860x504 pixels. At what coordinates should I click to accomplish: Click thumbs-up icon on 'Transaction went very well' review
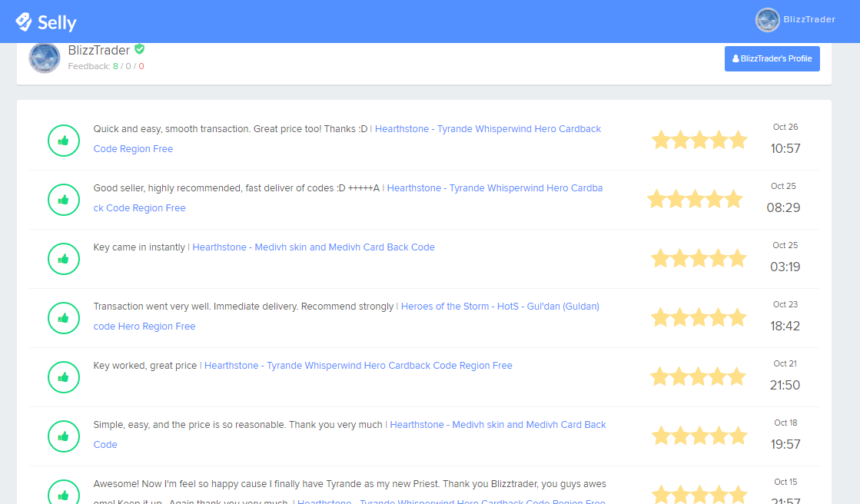coord(64,318)
